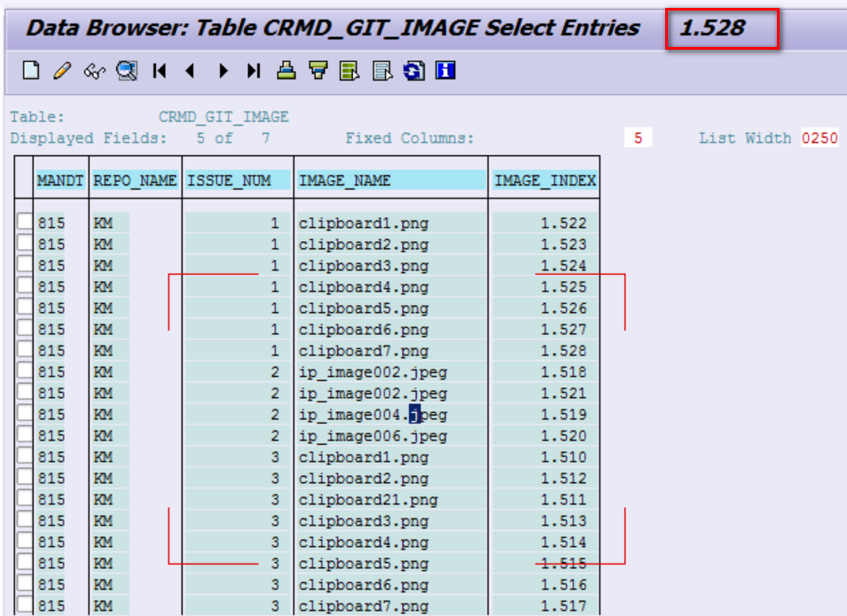Select checkbox for row index 1.517

(x=24, y=604)
